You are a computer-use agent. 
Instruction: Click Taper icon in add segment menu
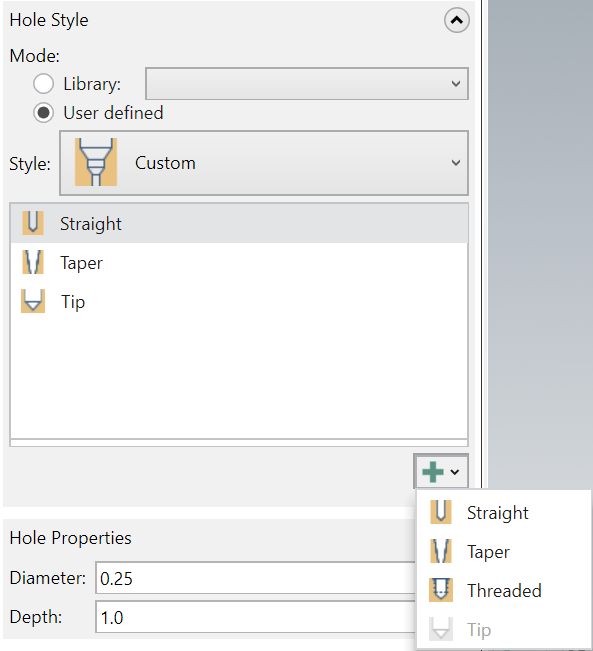tap(441, 551)
